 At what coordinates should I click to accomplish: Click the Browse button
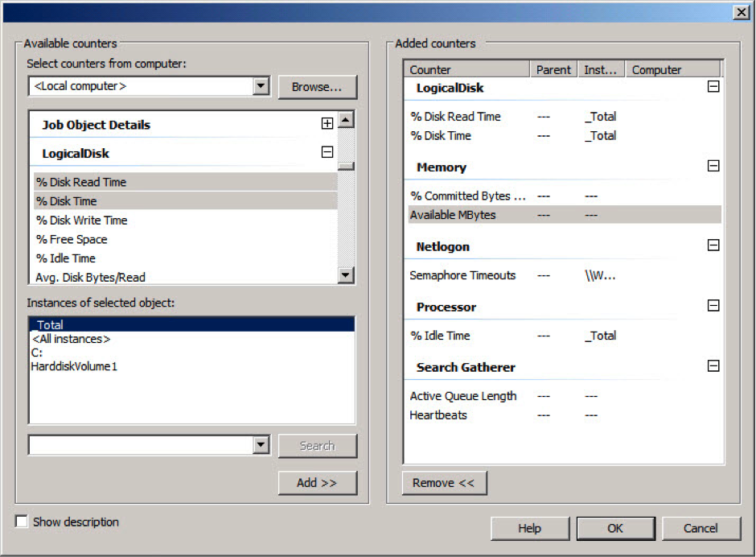(317, 87)
